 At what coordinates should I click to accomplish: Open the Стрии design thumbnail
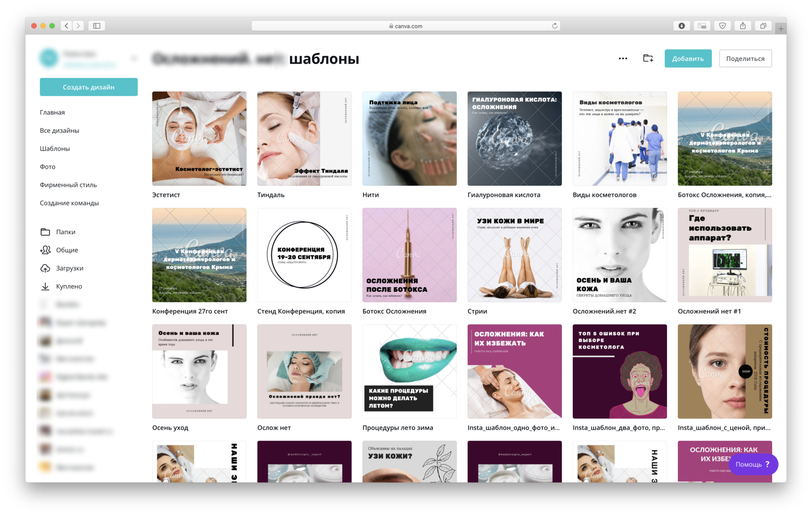pos(515,255)
